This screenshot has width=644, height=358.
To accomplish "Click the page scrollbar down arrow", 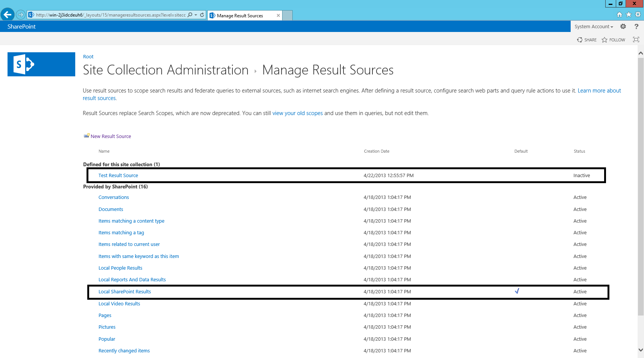I will tap(641, 350).
